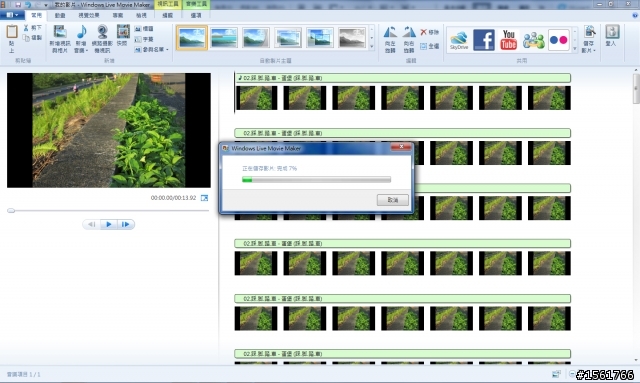The image size is (640, 383).
Task: Select the first highlighted AutoMovie theme
Action: tap(192, 38)
